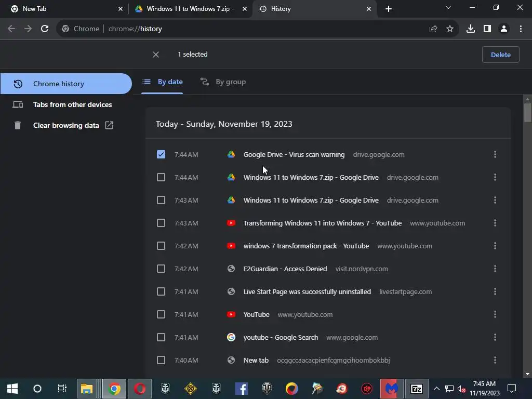Click the back navigation arrow
This screenshot has width=532, height=399.
11,29
